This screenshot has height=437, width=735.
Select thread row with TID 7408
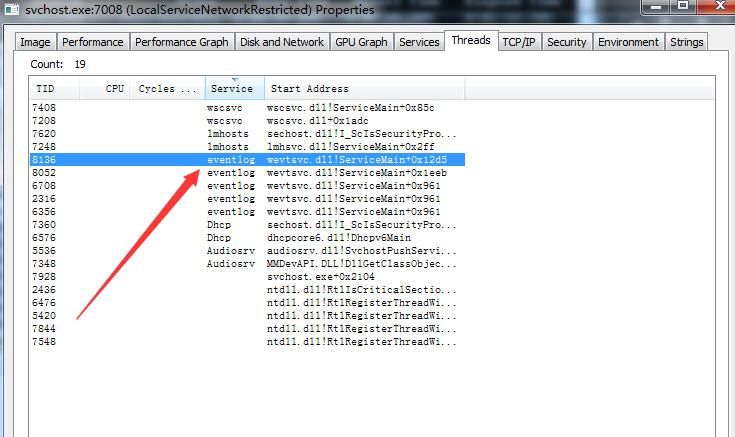(x=248, y=108)
